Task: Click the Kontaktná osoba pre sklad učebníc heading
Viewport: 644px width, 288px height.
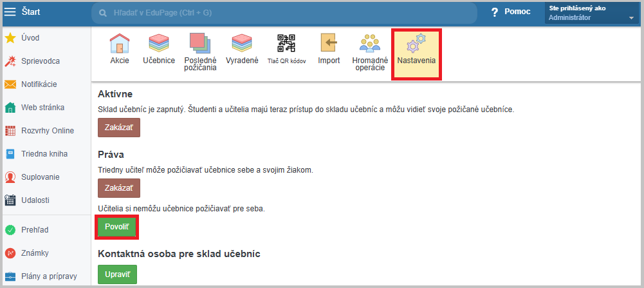Action: click(179, 254)
